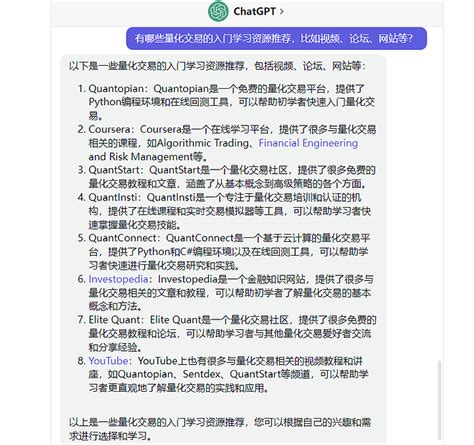Viewport: 474px width, 445px height.
Task: Click the 'and Risk Management' text line
Action: point(140,156)
